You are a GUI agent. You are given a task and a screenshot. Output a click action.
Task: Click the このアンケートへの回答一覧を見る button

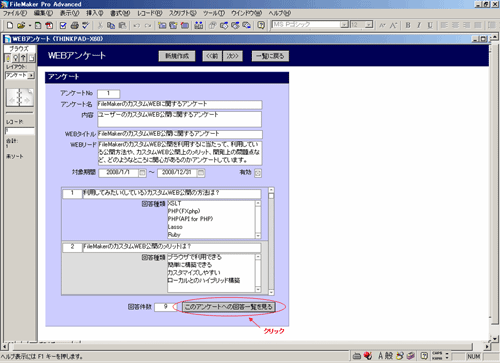(x=229, y=307)
